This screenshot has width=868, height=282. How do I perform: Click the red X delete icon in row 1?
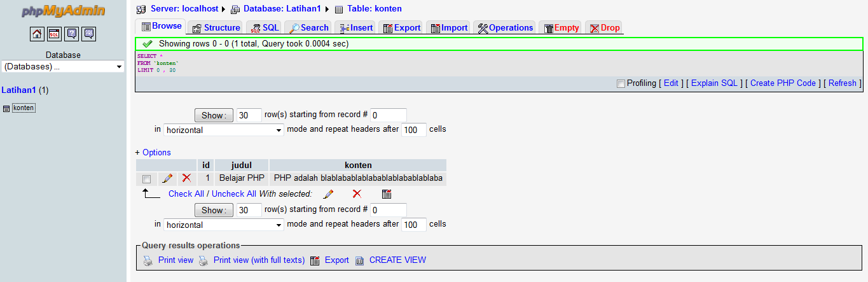[186, 179]
